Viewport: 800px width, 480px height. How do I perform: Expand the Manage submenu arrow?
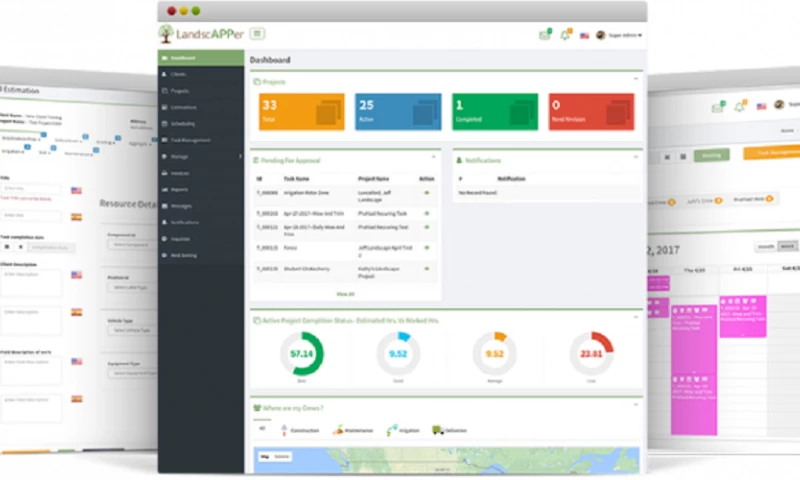pyautogui.click(x=240, y=157)
